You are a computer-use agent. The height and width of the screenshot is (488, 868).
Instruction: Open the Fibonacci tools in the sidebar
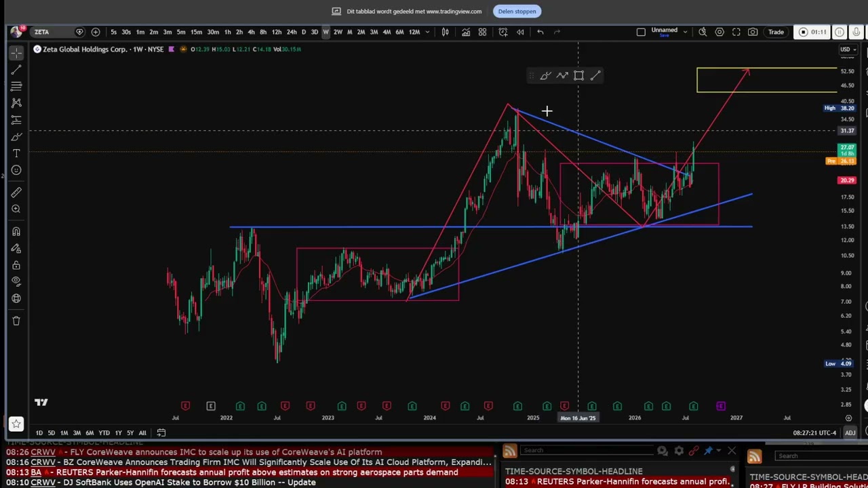(x=16, y=86)
